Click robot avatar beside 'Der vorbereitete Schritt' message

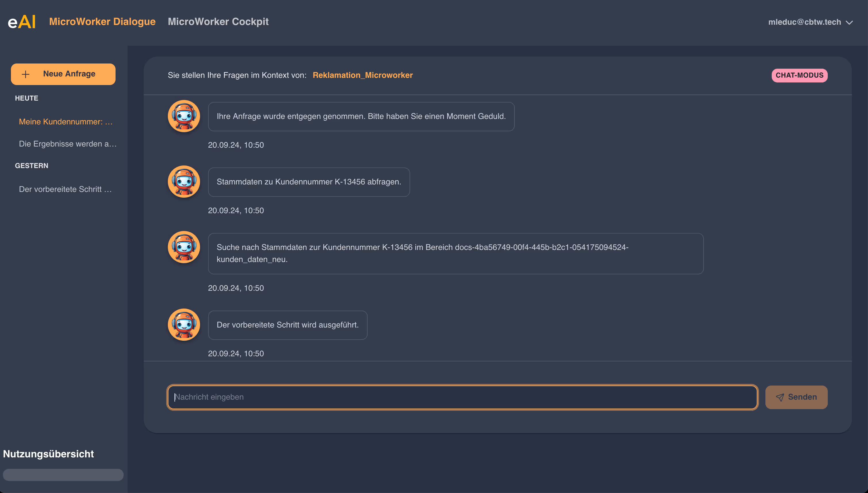(x=184, y=325)
